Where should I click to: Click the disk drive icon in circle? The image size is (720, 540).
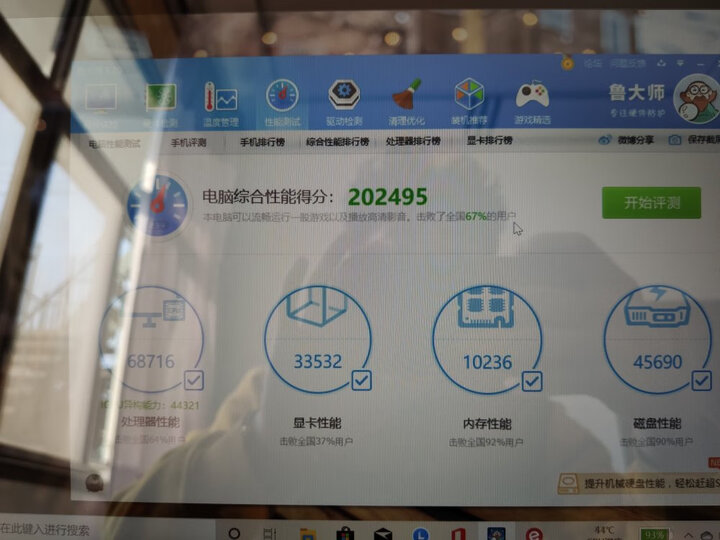(x=657, y=307)
